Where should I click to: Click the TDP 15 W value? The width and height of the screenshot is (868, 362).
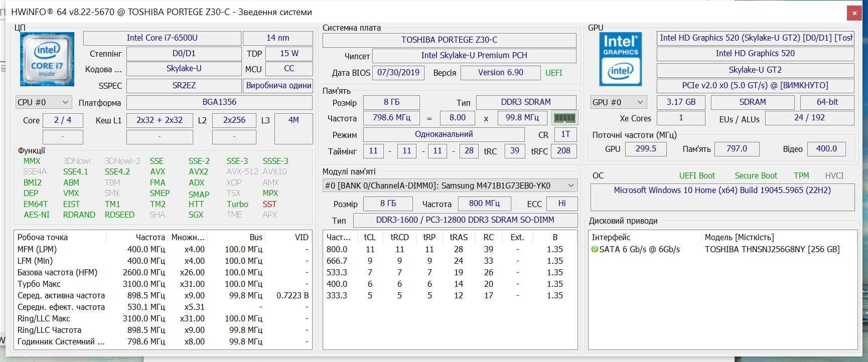coord(289,54)
